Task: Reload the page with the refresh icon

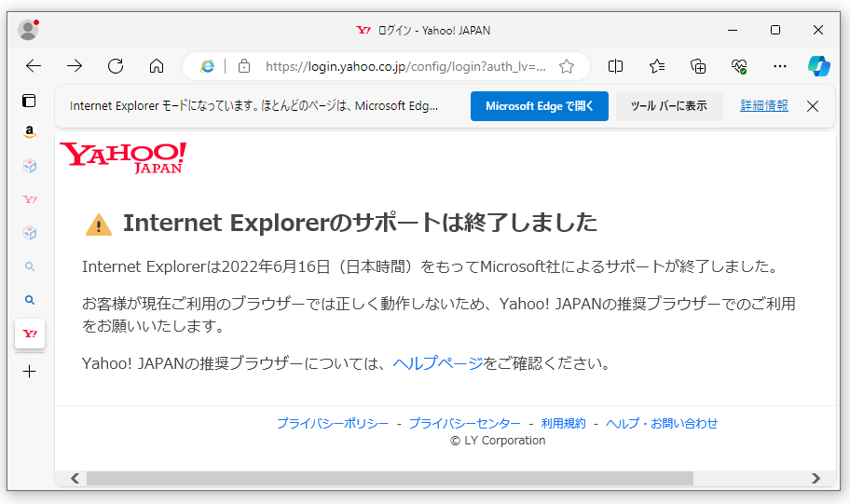Action: pyautogui.click(x=116, y=66)
